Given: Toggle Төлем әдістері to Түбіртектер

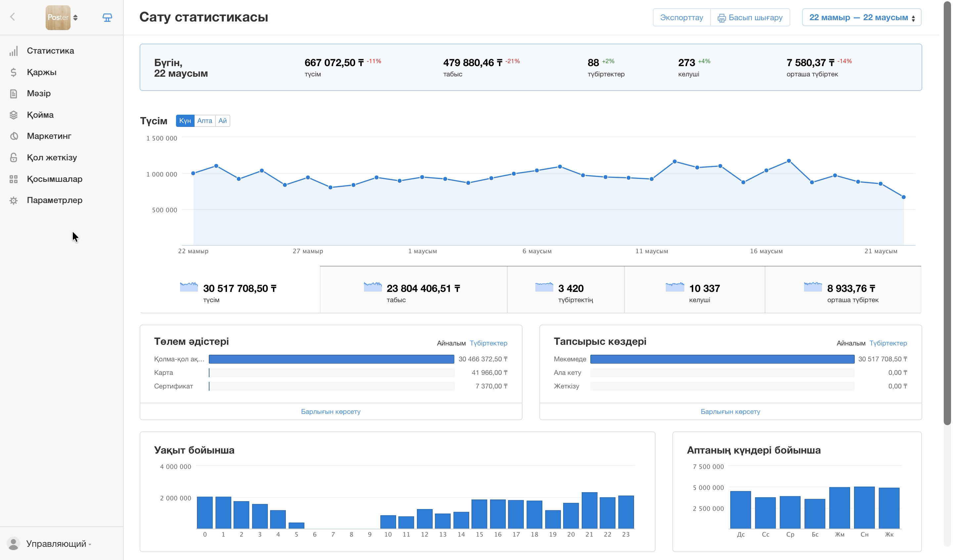Looking at the screenshot, I should (489, 343).
